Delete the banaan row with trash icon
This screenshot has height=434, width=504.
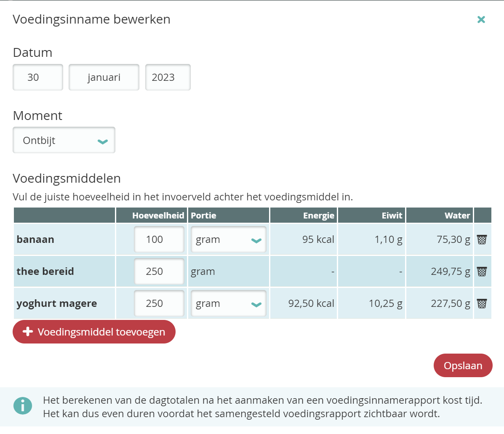482,240
